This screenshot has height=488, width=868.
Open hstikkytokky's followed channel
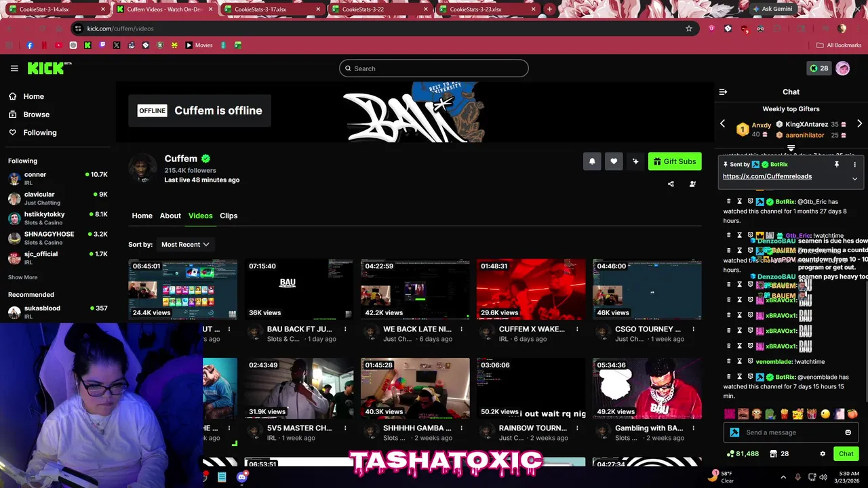58,218
